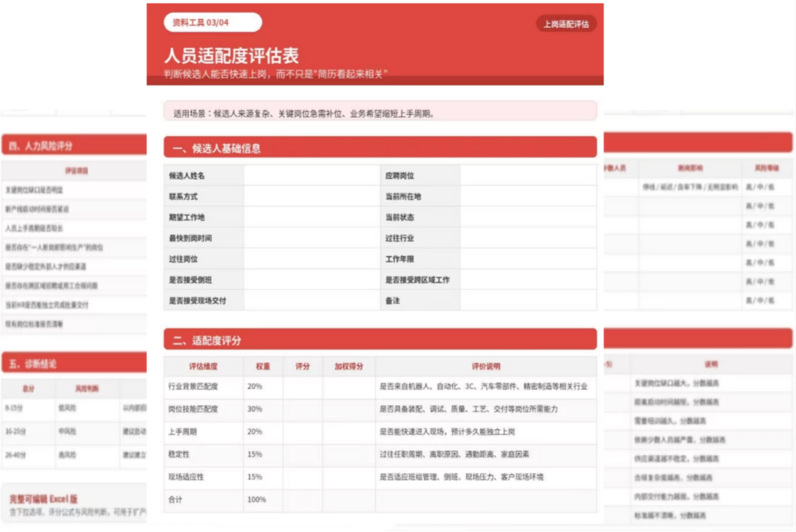This screenshot has height=532, width=796.
Task: Click the 26-40分 row on left page
Action: coord(74,456)
